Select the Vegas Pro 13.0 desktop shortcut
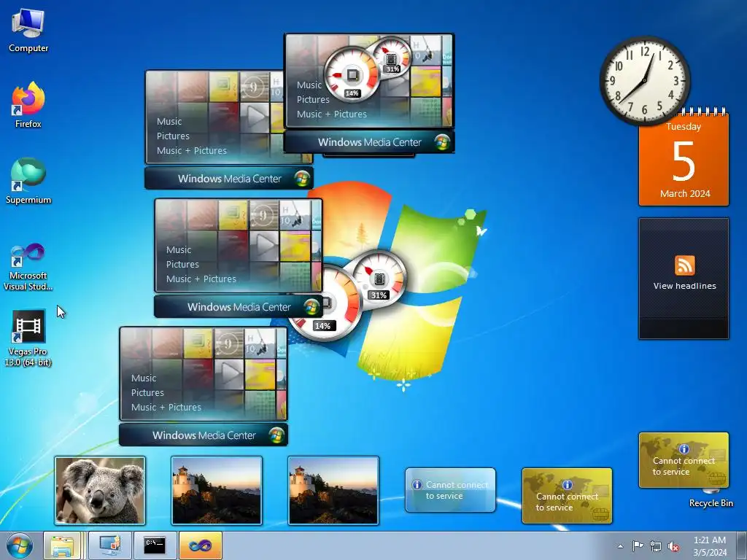747x560 pixels. point(28,338)
